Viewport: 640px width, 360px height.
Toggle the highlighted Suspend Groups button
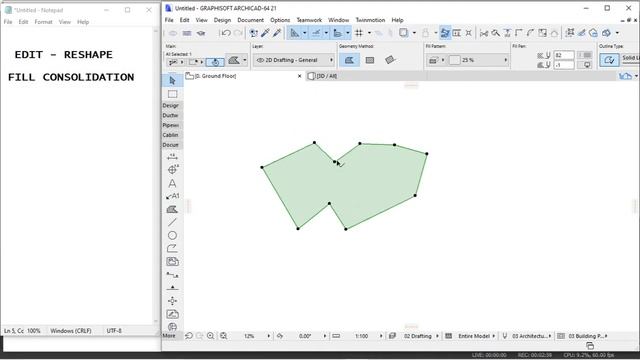point(445,33)
